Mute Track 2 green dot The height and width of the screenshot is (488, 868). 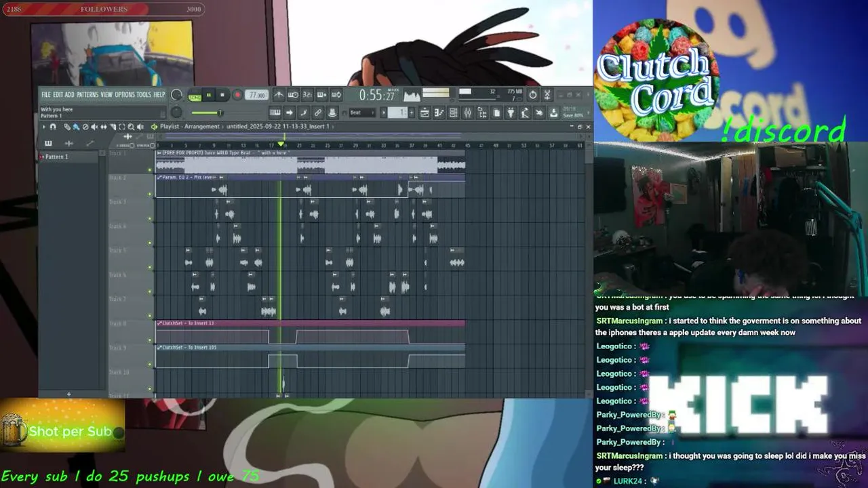[151, 194]
